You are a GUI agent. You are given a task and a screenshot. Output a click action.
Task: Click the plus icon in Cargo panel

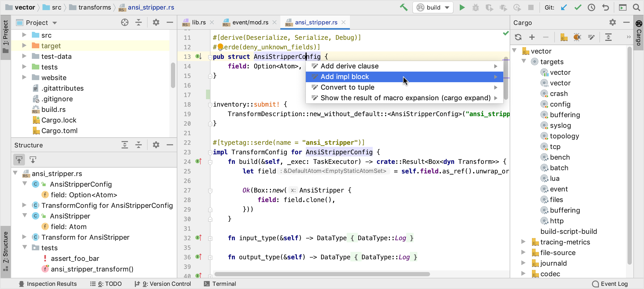click(x=532, y=37)
